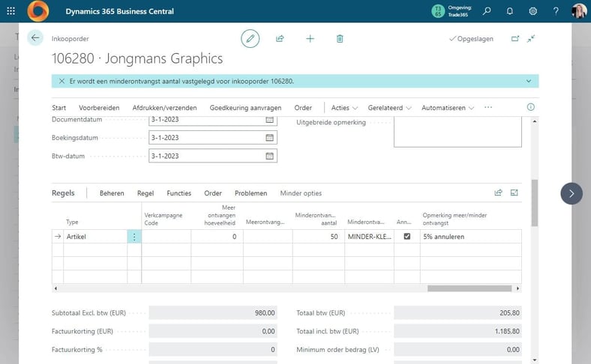Open the help question mark

[556, 11]
